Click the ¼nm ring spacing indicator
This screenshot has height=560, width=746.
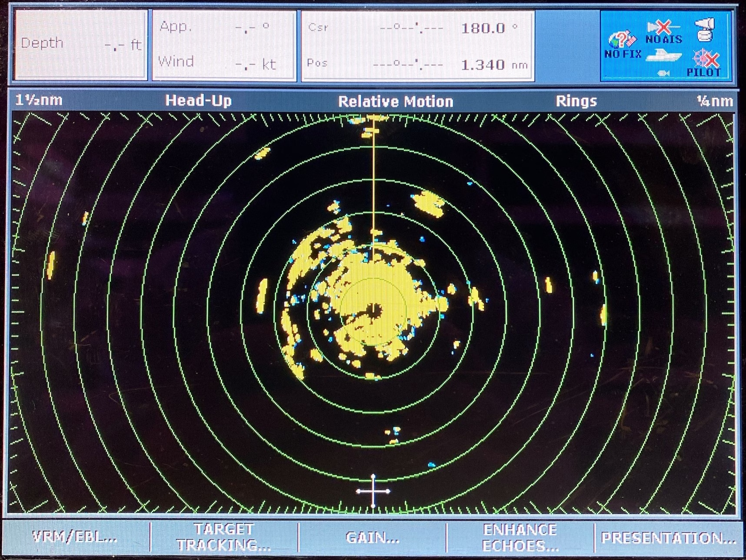click(715, 101)
